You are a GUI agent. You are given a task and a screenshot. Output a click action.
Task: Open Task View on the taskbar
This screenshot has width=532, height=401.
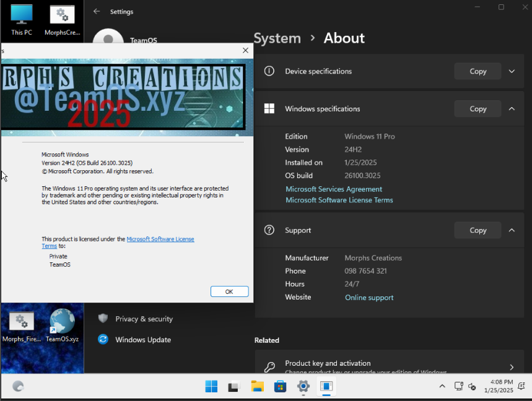coord(234,386)
